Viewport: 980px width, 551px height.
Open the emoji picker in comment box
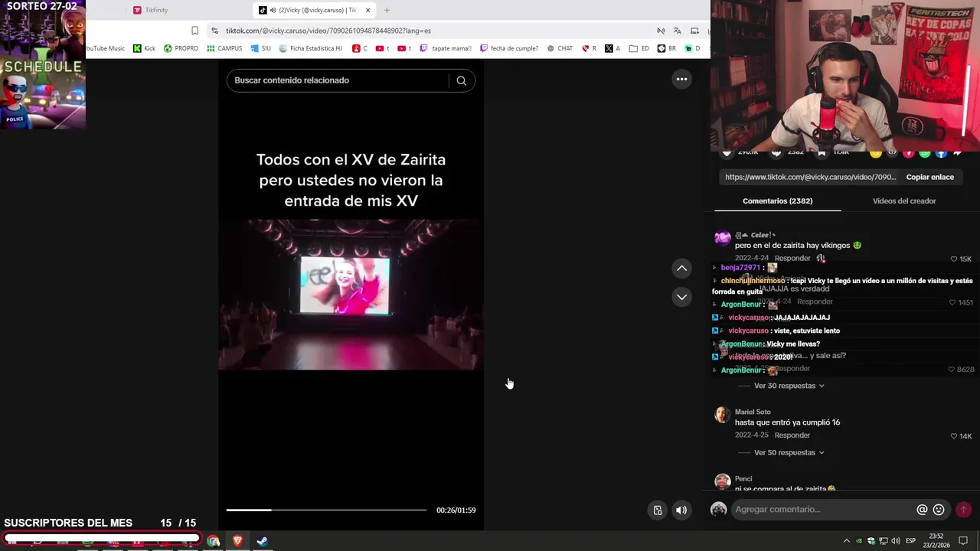point(939,510)
